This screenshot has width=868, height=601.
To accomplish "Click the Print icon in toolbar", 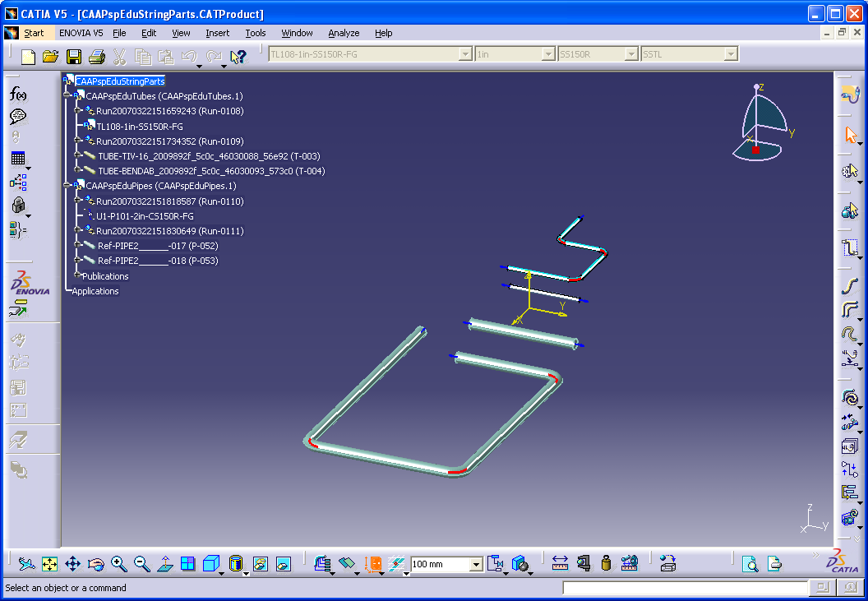I will coord(96,57).
